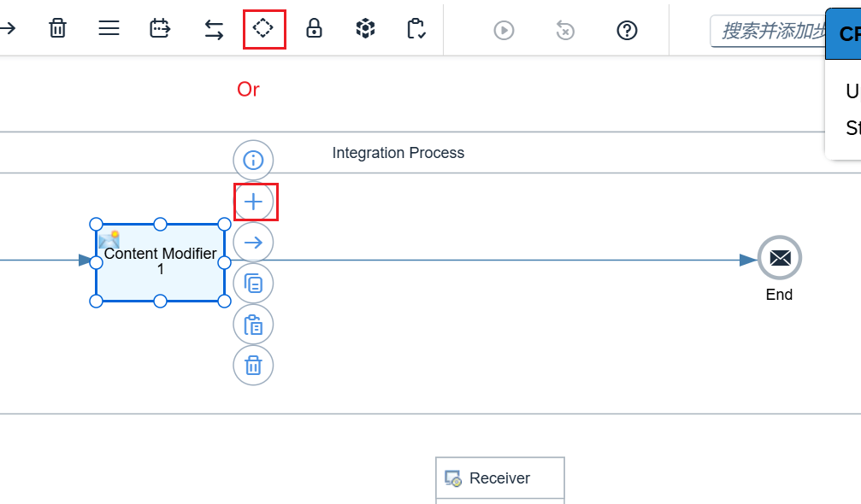Image resolution: width=861 pixels, height=504 pixels.
Task: Click the cube package icon in toolbar
Action: pyautogui.click(x=366, y=28)
